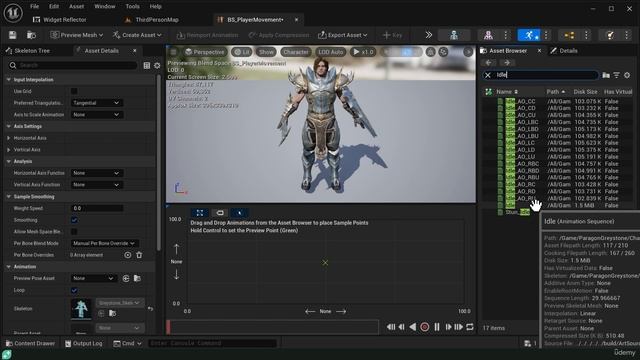Toggle playback loop mode button
Image resolution: width=640 pixels, height=360 pixels.
[470, 327]
